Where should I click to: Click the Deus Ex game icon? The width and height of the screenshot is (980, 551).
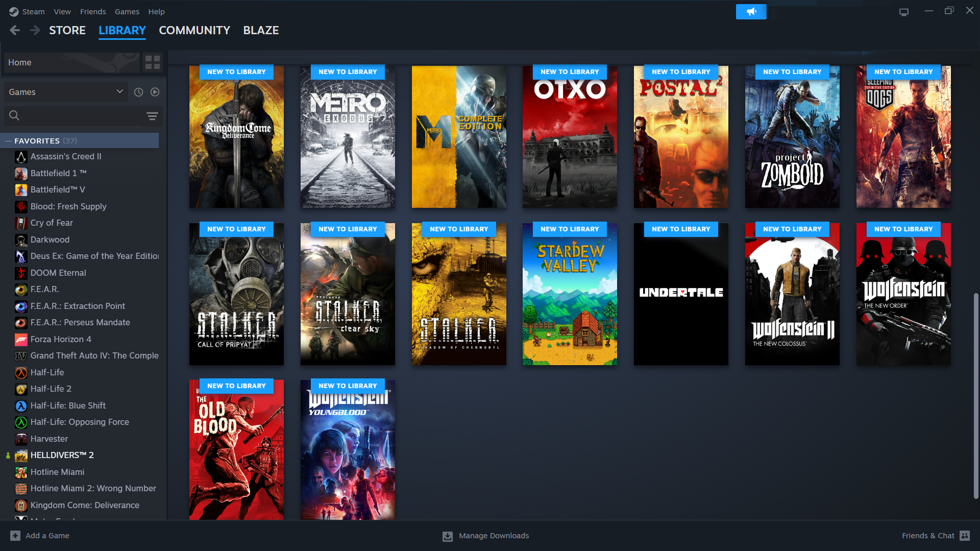click(21, 256)
